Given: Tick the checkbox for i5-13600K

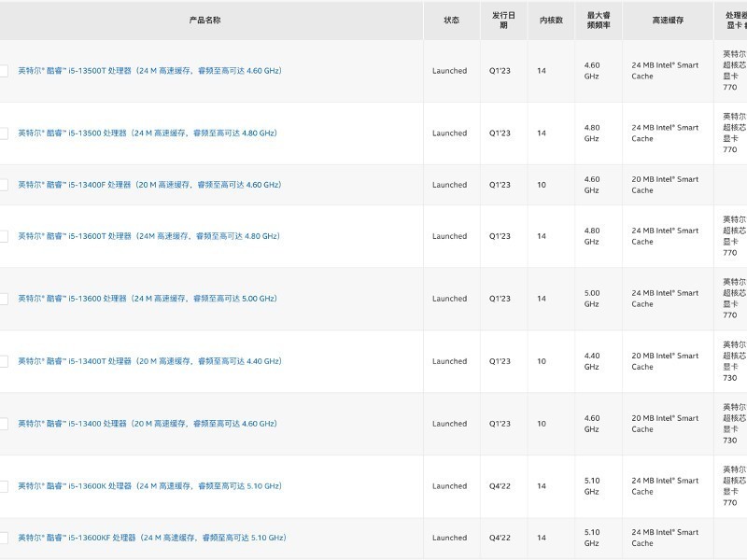Looking at the screenshot, I should pyautogui.click(x=3, y=486).
